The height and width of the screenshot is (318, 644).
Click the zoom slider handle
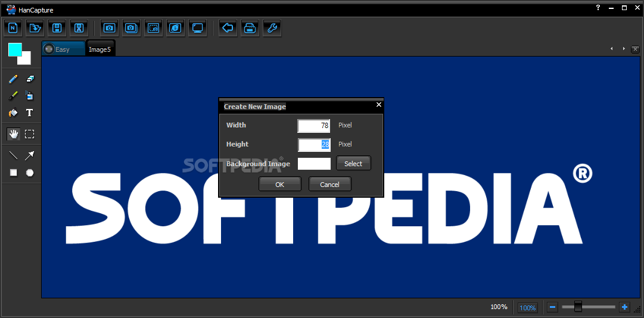point(578,306)
